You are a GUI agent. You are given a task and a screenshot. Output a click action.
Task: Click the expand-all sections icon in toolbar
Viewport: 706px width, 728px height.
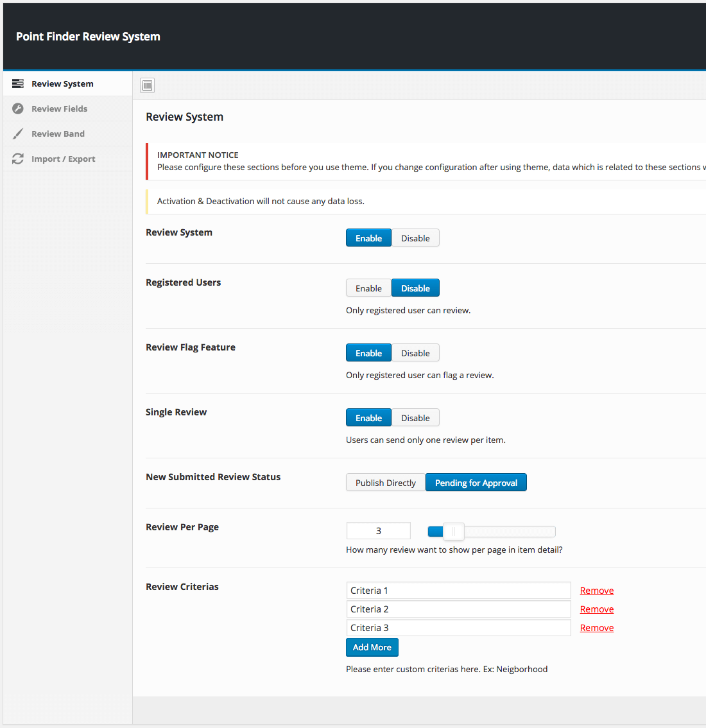tap(148, 85)
